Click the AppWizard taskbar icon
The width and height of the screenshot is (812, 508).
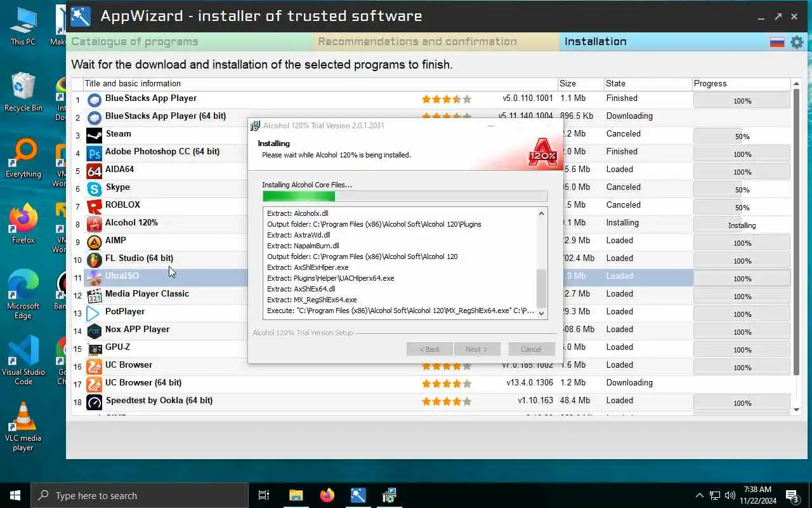[x=358, y=495]
